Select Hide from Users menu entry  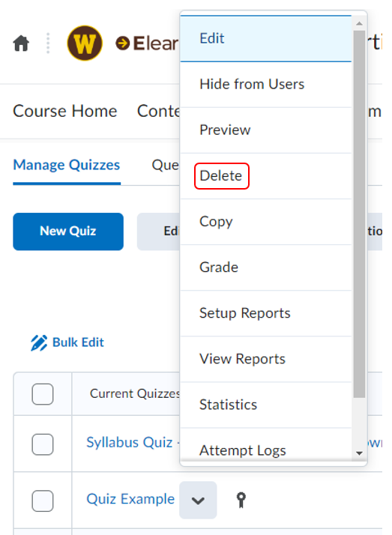click(x=266, y=84)
